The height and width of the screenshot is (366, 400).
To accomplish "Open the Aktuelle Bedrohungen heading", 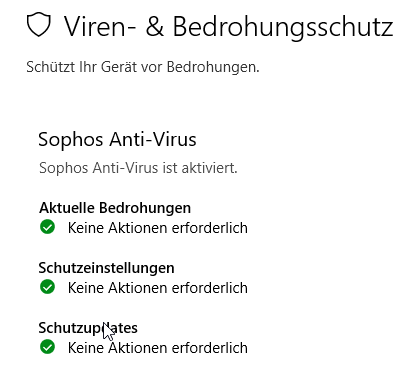I will 115,208.
